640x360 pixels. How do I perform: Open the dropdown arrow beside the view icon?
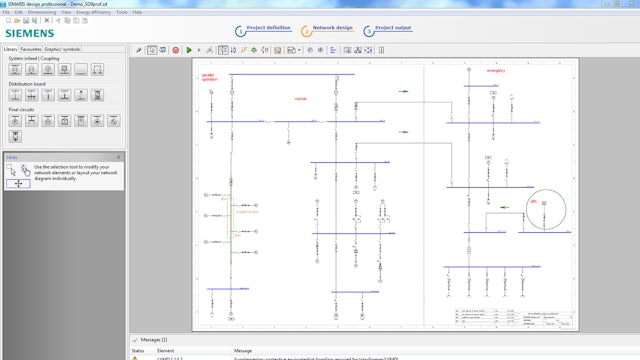point(299,50)
